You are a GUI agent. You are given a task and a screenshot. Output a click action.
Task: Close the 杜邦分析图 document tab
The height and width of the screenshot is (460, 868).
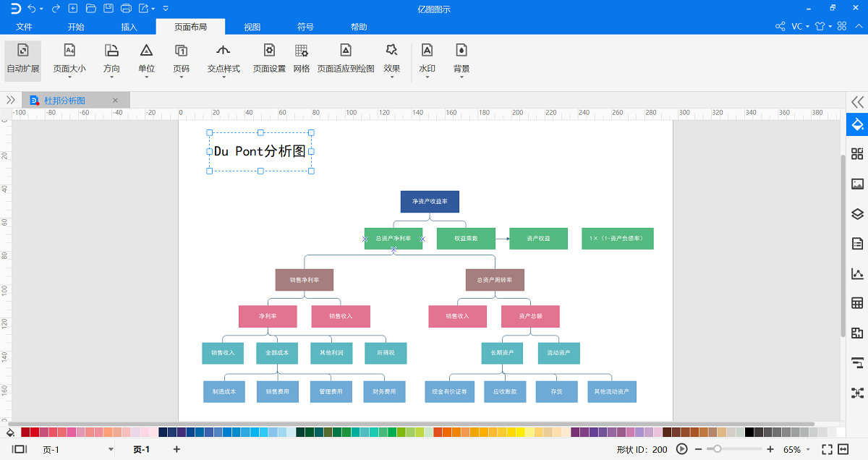coord(115,101)
